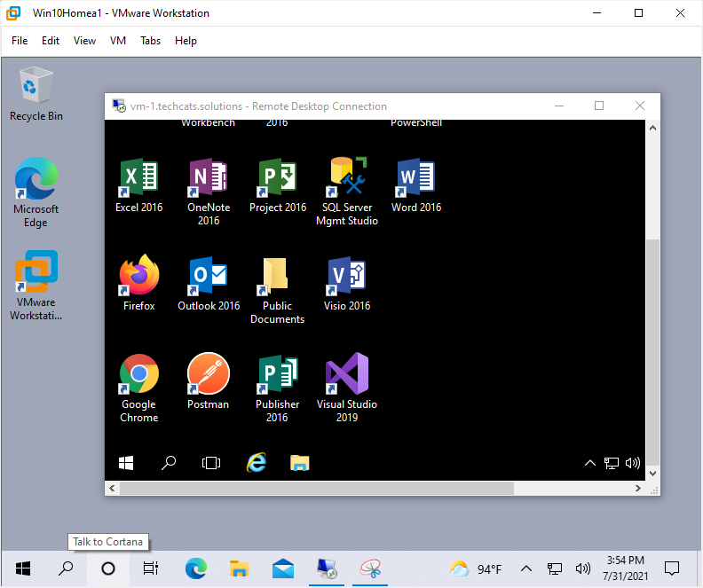Viewport: 703px width, 588px height.
Task: Open the OneNote 2016 shortcut
Action: click(209, 192)
